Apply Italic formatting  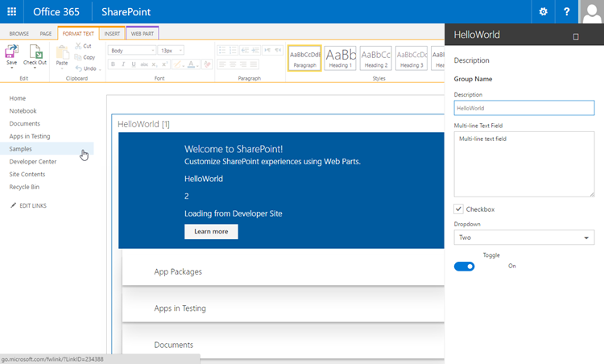(x=123, y=64)
